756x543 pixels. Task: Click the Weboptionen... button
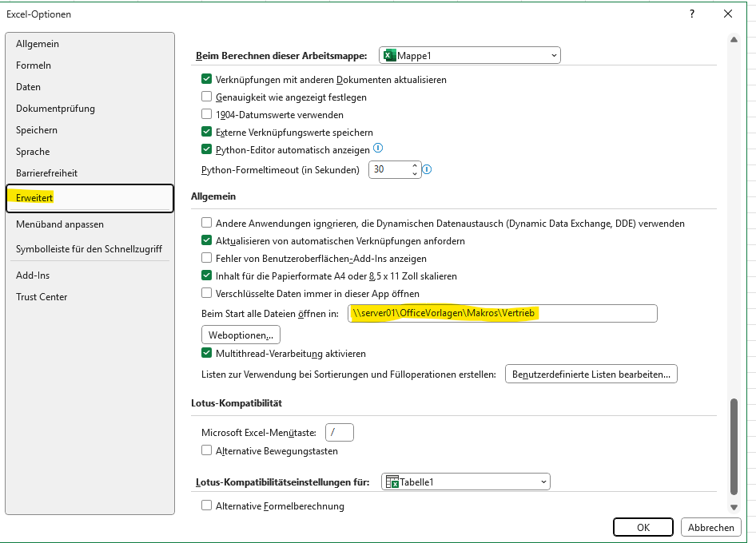click(x=241, y=335)
